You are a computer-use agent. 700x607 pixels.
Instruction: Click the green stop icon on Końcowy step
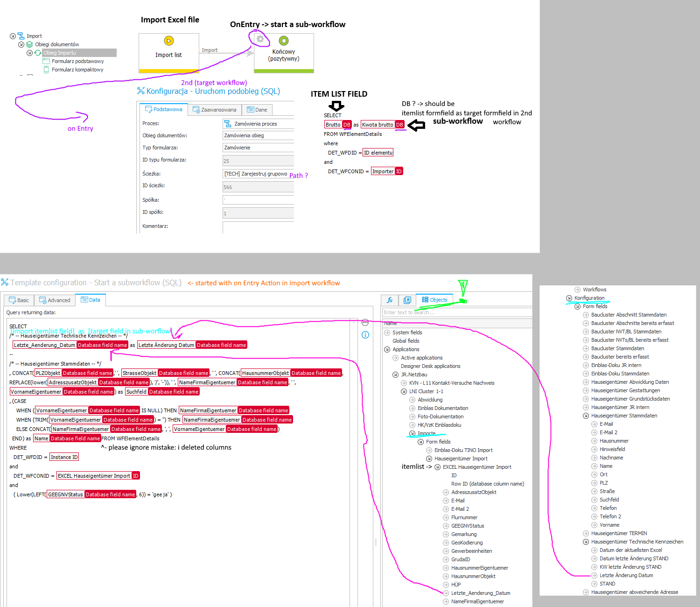pyautogui.click(x=284, y=41)
